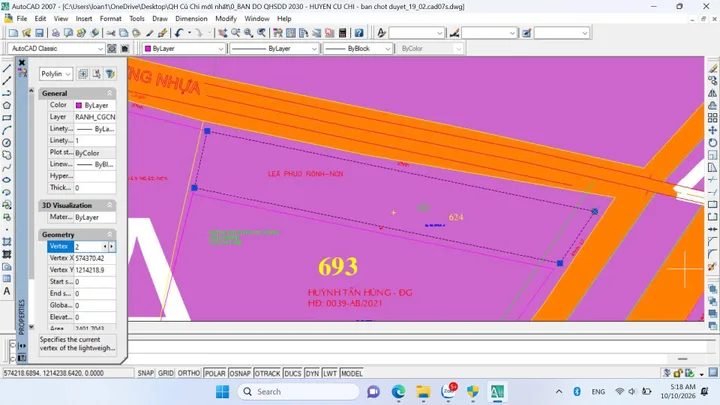Open the File menu
This screenshot has height=405, width=720.
point(22,19)
